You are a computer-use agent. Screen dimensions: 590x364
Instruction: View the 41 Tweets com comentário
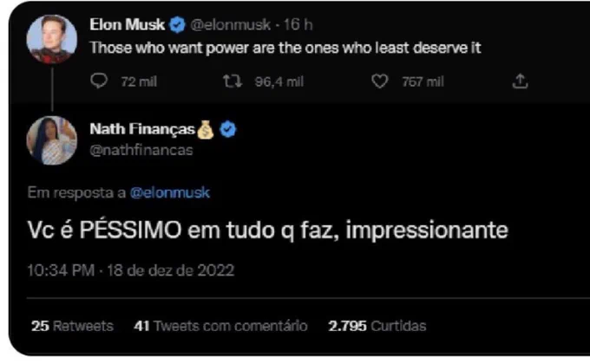tap(220, 326)
